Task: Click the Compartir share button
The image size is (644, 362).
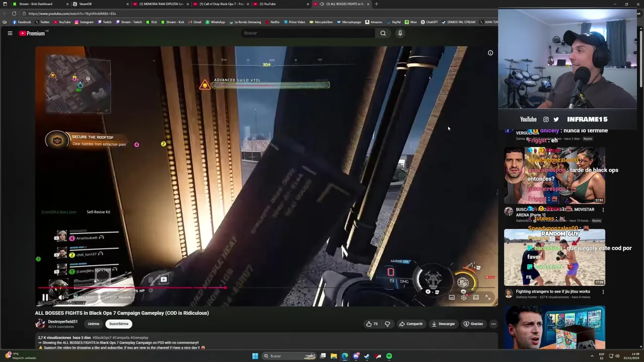Action: click(x=411, y=324)
